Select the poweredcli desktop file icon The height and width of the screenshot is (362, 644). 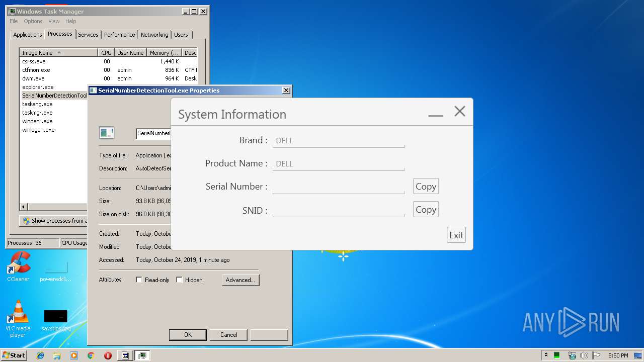(56, 272)
